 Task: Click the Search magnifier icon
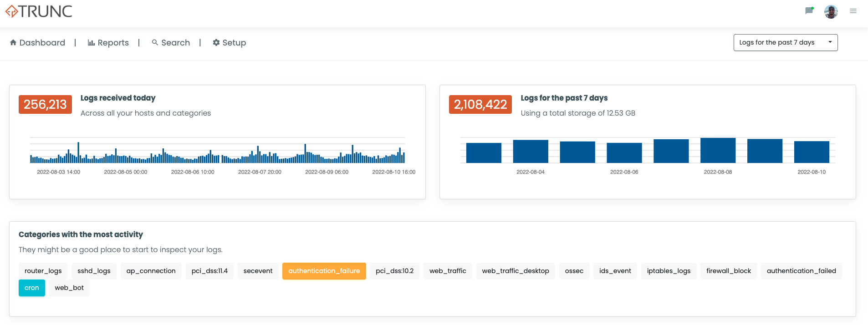point(155,42)
